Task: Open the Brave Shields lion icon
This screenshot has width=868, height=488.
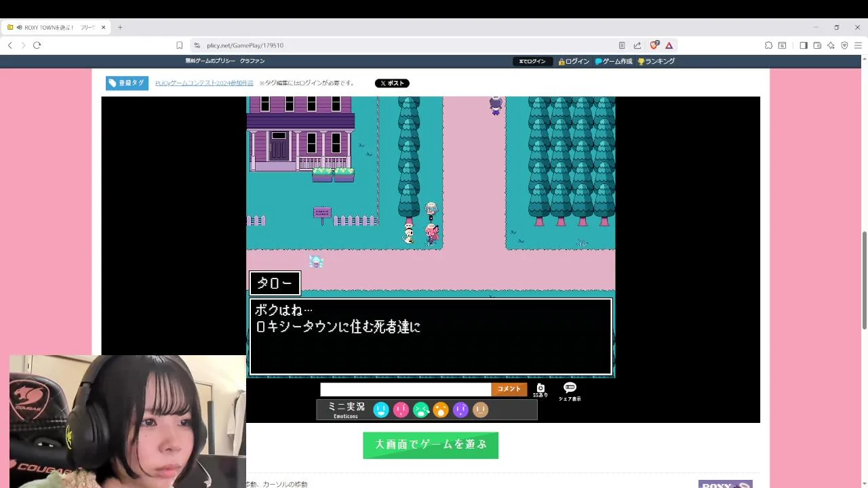Action: (654, 45)
